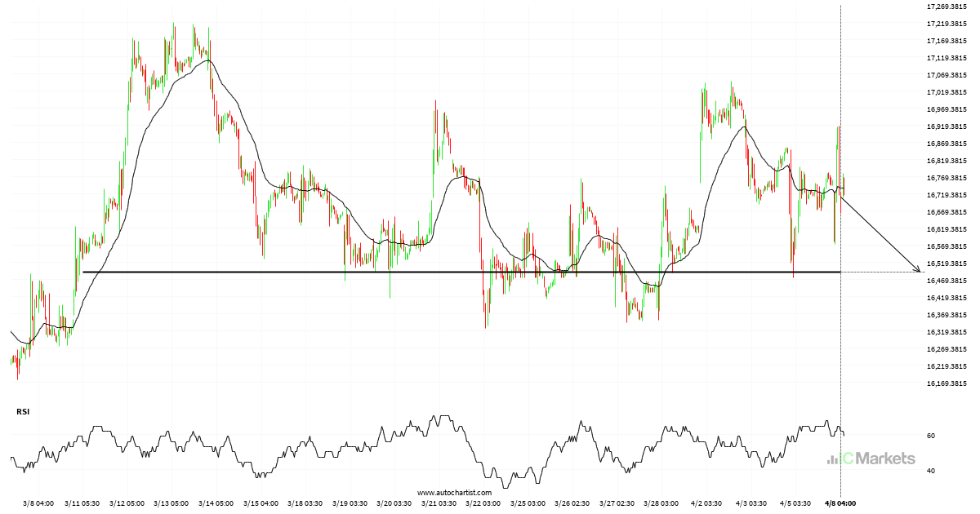The width and height of the screenshot is (980, 514).
Task: Select the 3/19 03:30 time axis label
Action: click(x=348, y=504)
